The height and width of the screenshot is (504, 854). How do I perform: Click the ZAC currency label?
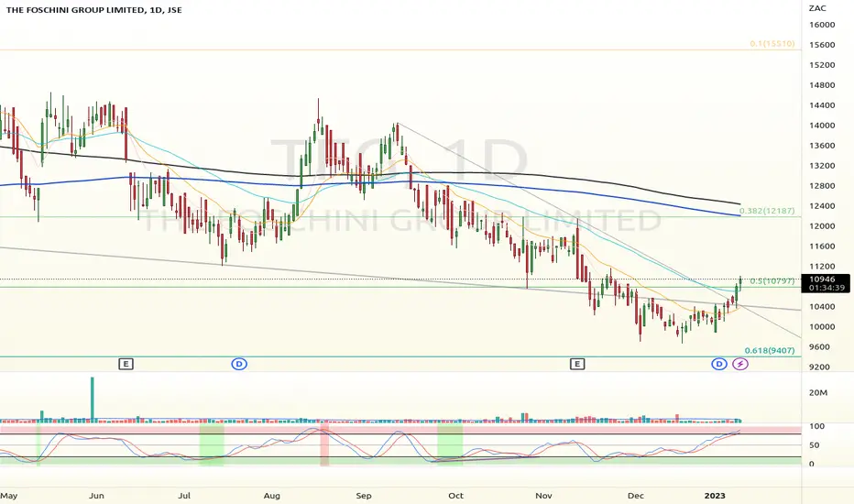817,8
